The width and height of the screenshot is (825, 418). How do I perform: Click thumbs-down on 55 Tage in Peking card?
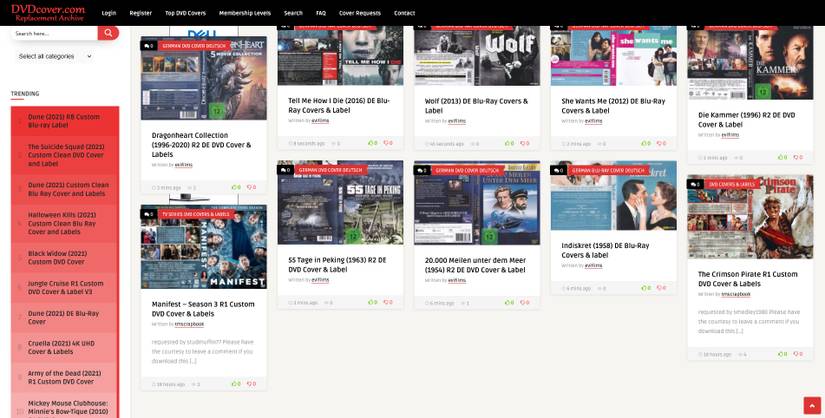(x=388, y=302)
